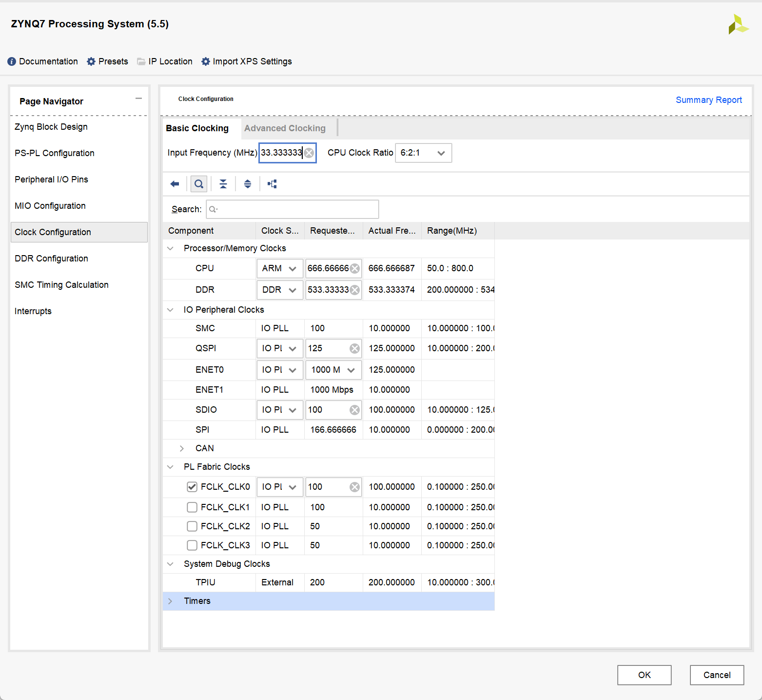The image size is (762, 700).
Task: Open the CPU Clock Ratio dropdown
Action: point(423,153)
